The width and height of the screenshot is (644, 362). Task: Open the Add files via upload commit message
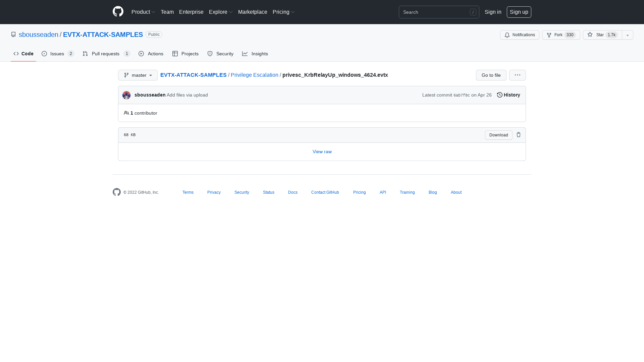coord(187,95)
